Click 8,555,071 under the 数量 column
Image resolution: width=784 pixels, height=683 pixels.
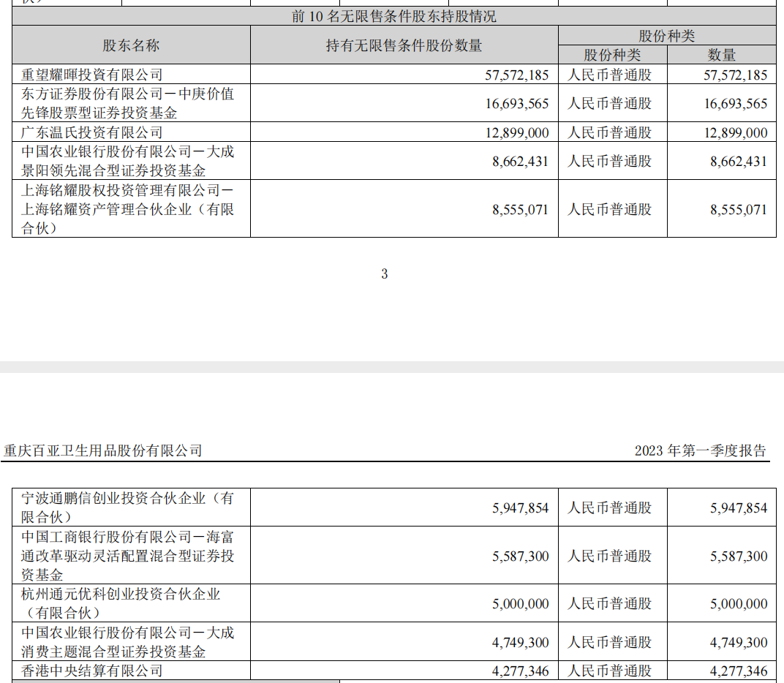pyautogui.click(x=739, y=209)
